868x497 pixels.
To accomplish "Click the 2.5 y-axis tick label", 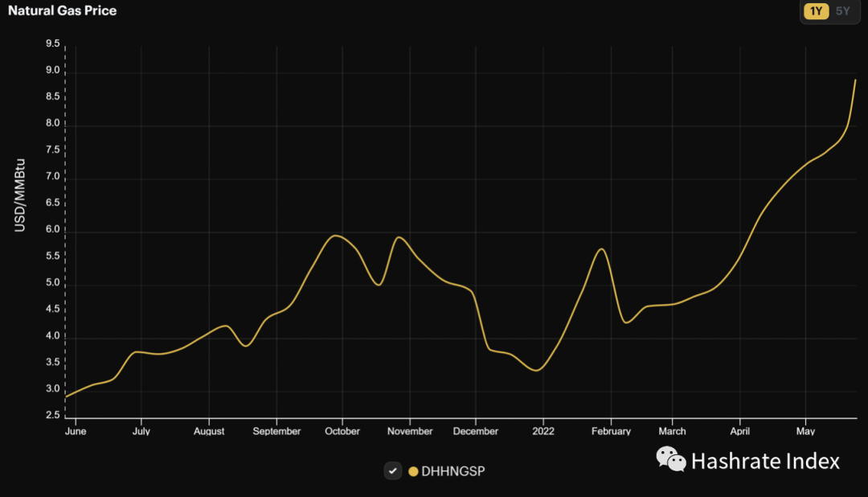I will click(x=53, y=415).
